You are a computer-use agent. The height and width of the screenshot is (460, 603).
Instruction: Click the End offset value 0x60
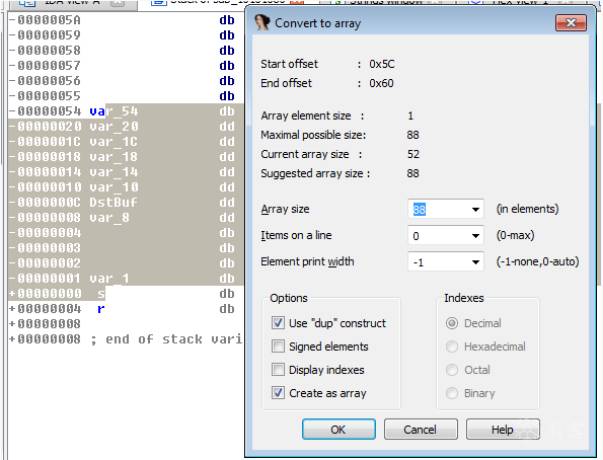(x=381, y=83)
